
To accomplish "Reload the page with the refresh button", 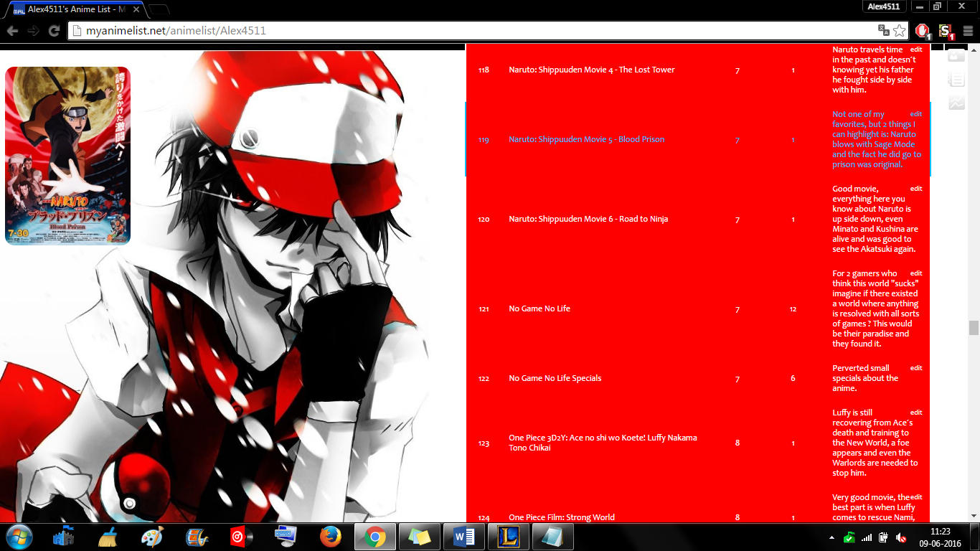I will click(x=54, y=31).
